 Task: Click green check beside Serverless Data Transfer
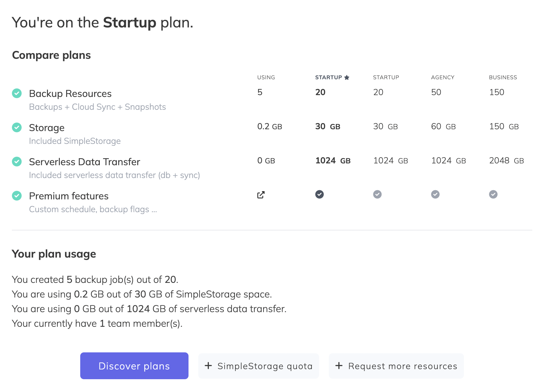click(x=17, y=162)
